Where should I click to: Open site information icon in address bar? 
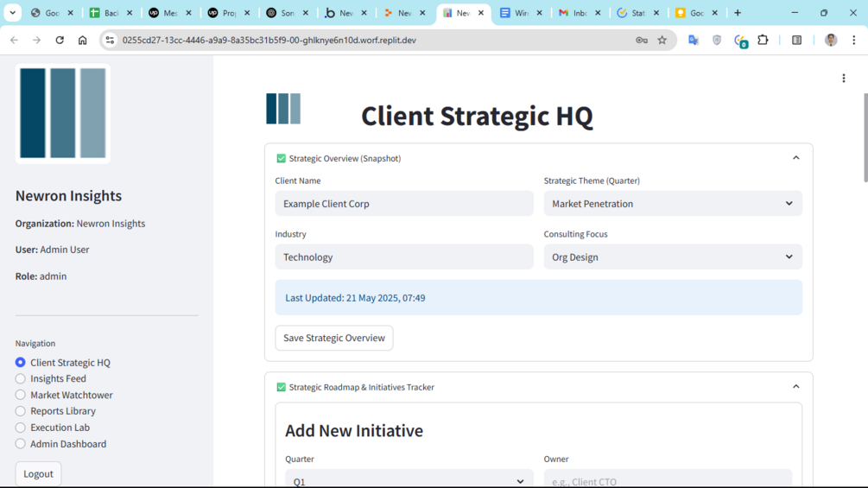tap(110, 40)
